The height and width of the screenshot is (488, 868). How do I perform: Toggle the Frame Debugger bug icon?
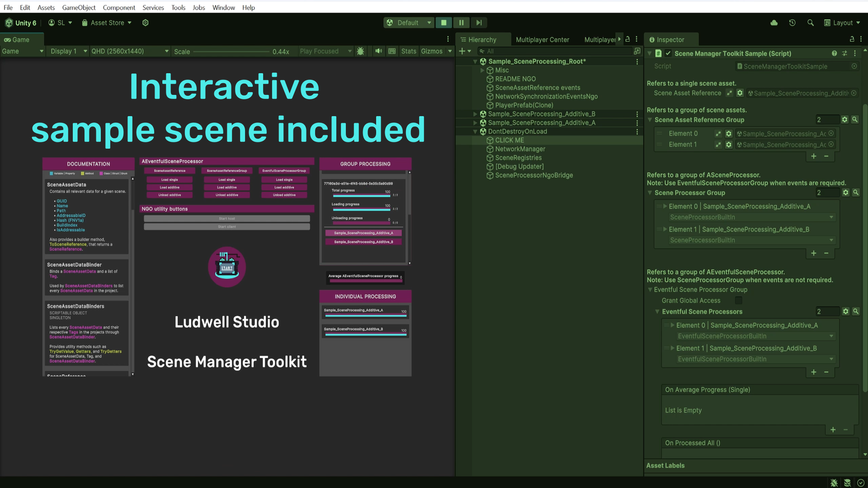(x=361, y=51)
